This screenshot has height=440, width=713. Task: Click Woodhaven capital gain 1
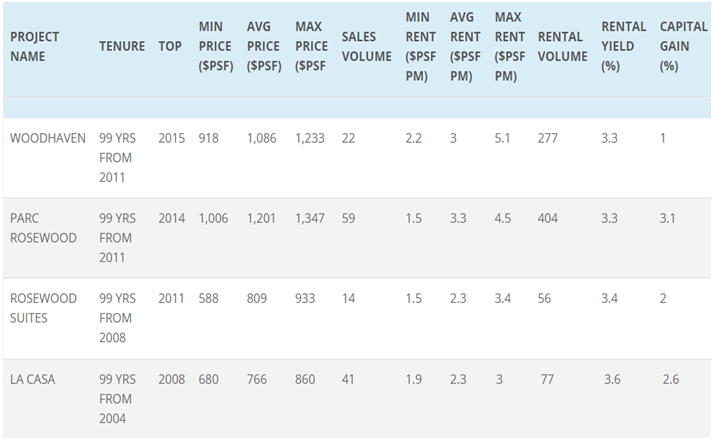[663, 138]
